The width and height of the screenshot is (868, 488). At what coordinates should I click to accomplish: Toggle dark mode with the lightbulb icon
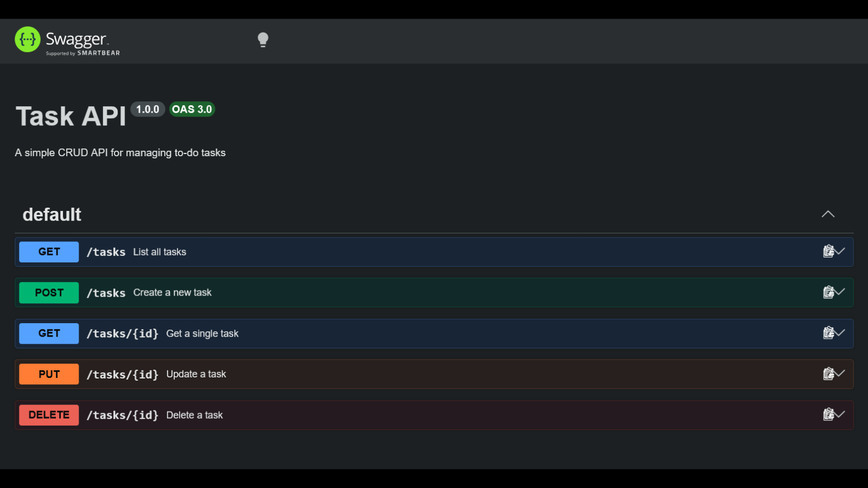[x=263, y=40]
